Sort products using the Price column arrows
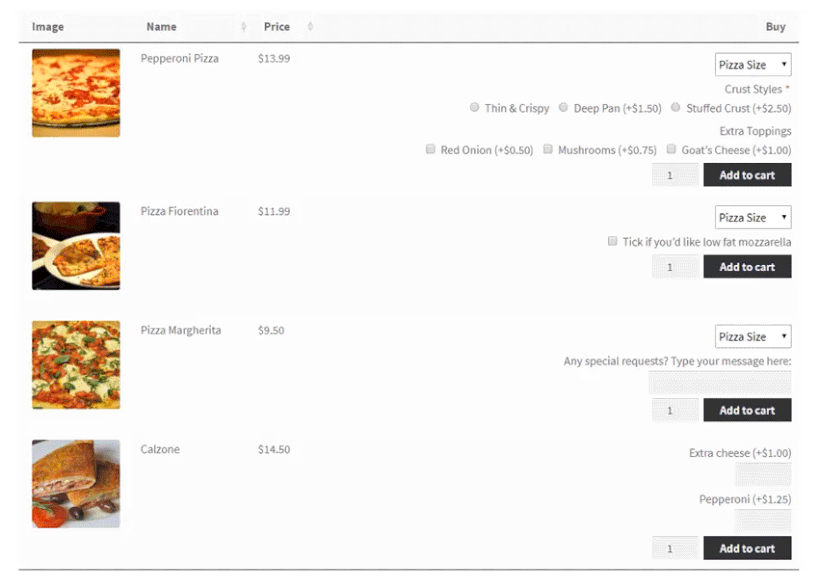The height and width of the screenshot is (588, 819). click(310, 26)
